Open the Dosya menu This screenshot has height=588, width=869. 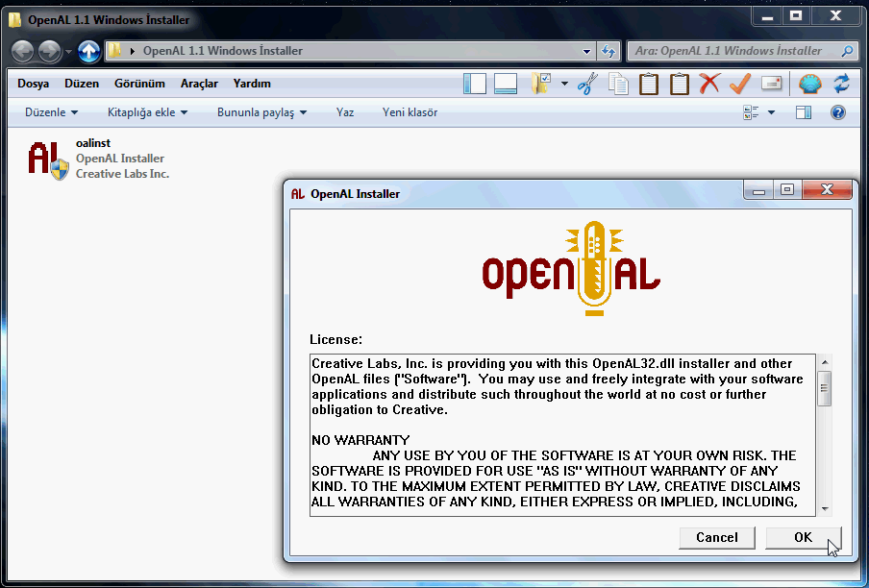pyautogui.click(x=34, y=84)
